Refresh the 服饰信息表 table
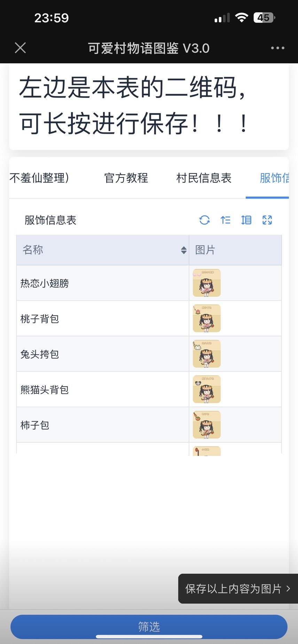 pos(204,220)
